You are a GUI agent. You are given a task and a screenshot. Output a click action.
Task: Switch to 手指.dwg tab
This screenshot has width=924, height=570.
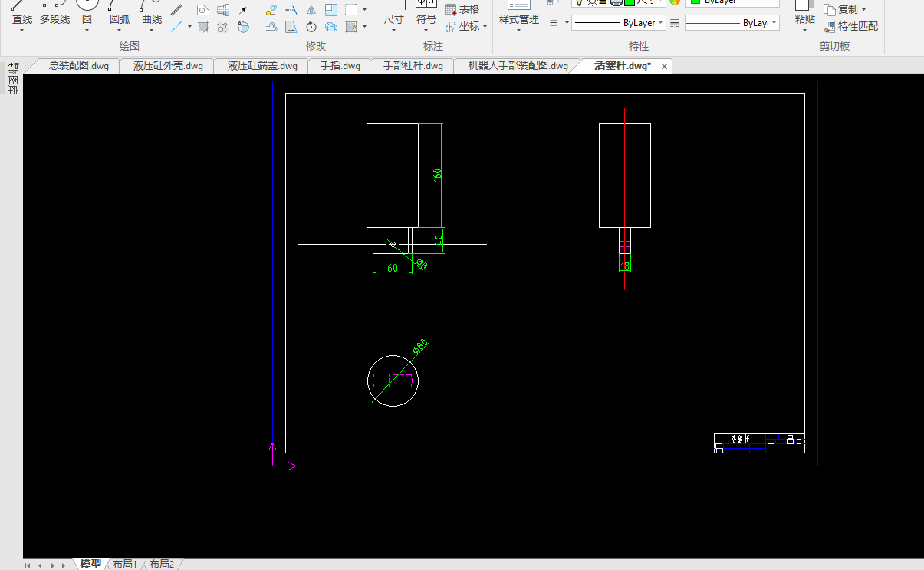click(x=340, y=66)
